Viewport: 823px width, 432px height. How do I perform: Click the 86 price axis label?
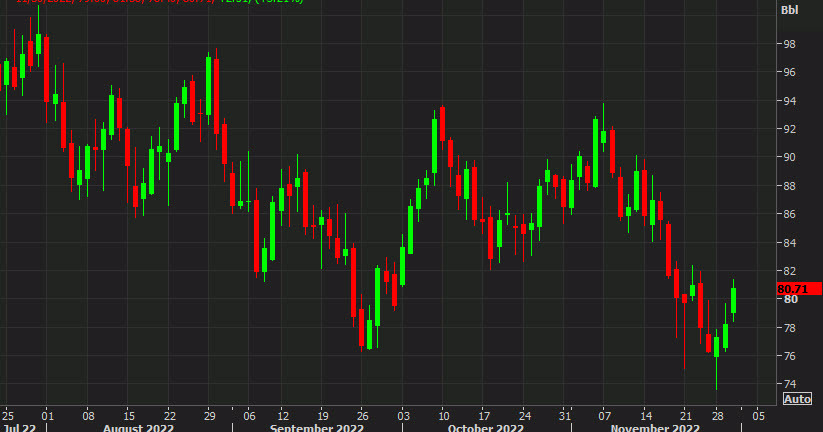[x=789, y=214]
